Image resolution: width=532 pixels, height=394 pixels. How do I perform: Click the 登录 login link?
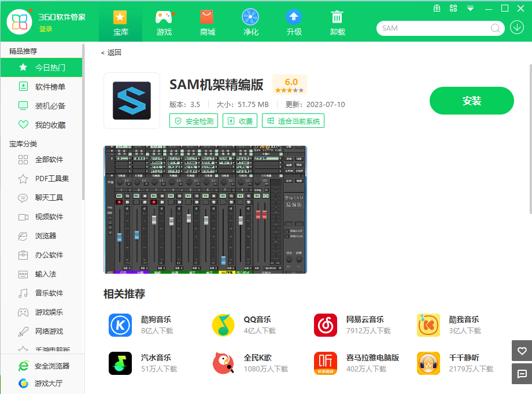(x=46, y=29)
